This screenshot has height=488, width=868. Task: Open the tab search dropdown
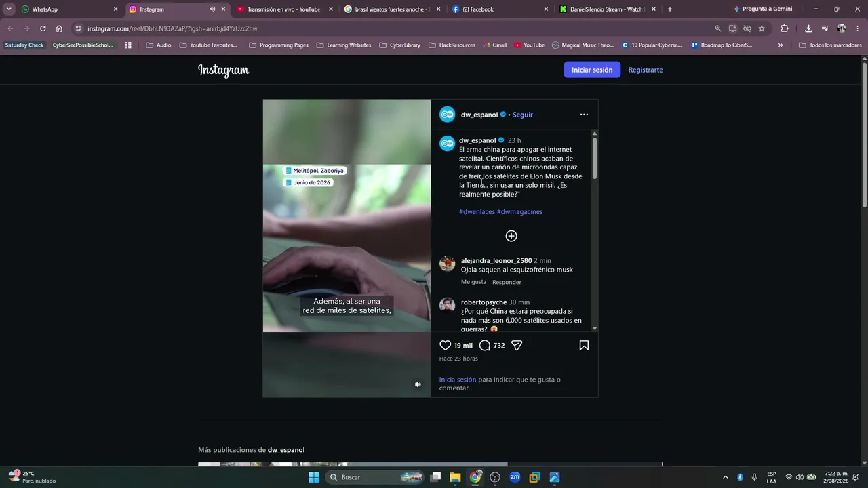pyautogui.click(x=9, y=9)
